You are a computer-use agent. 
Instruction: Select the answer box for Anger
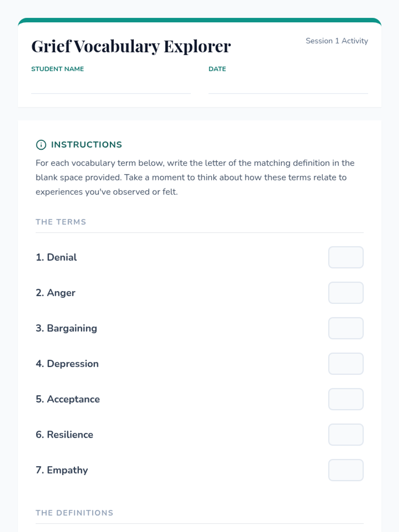346,293
